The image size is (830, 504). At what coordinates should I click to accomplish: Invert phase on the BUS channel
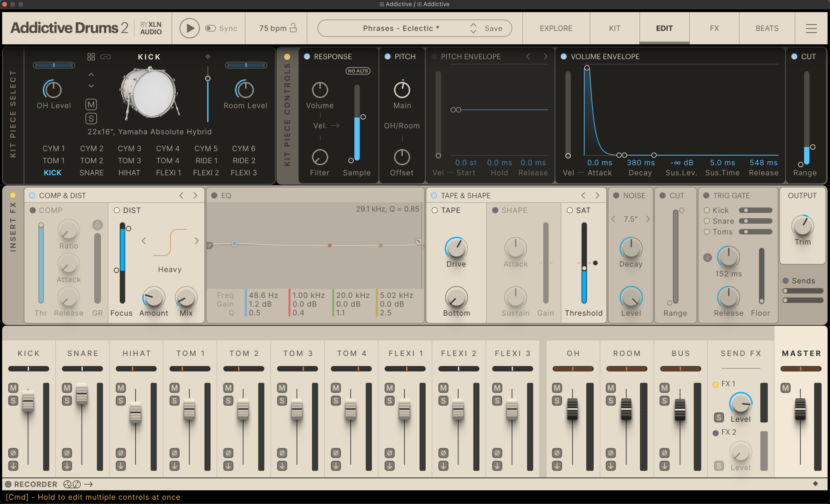[x=664, y=453]
